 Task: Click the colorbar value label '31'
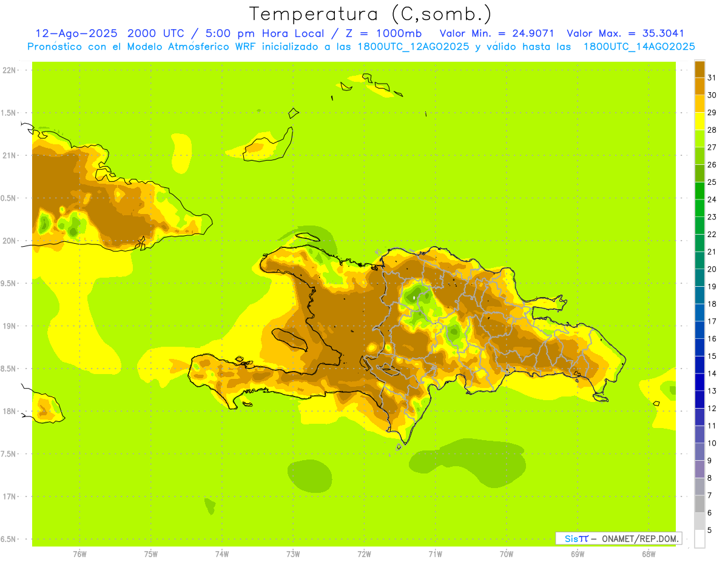pyautogui.click(x=712, y=78)
